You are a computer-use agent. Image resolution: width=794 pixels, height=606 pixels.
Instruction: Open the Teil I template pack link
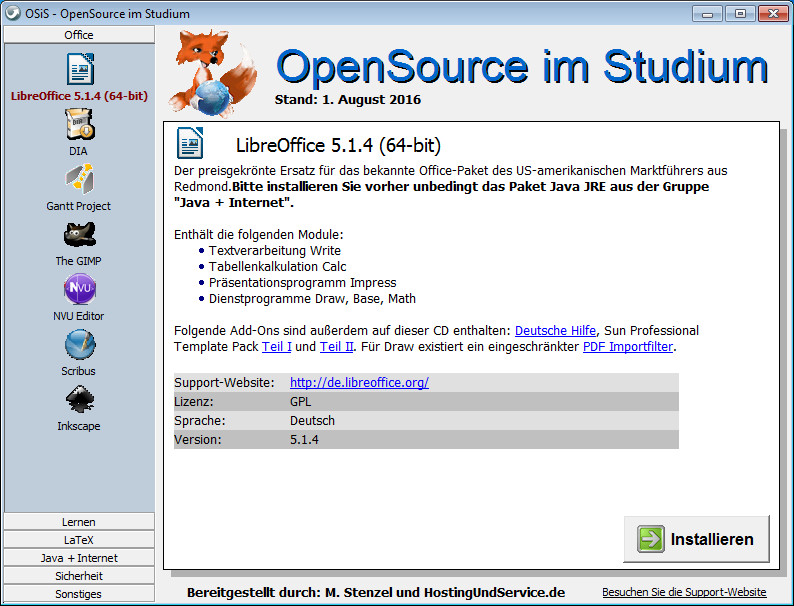coord(276,347)
